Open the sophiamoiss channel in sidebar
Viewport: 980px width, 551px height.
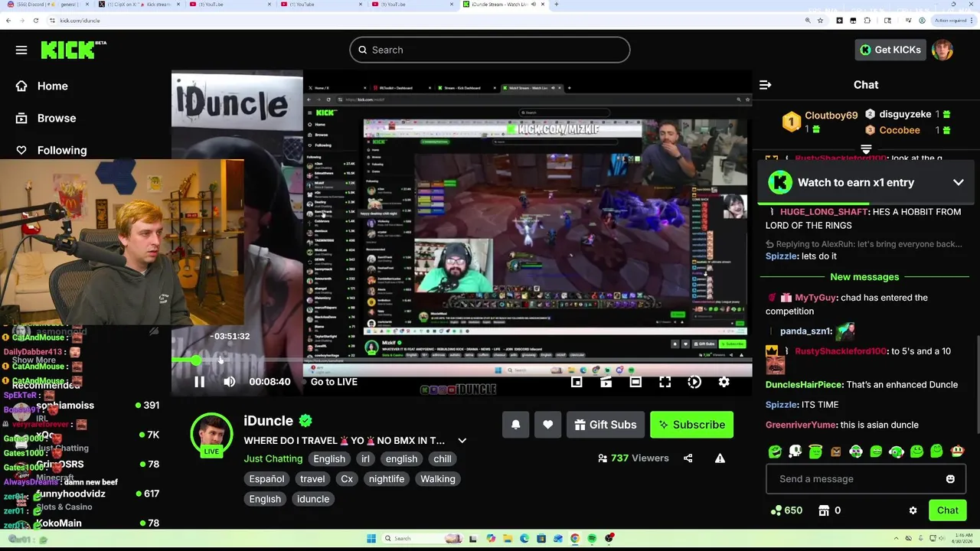point(65,406)
